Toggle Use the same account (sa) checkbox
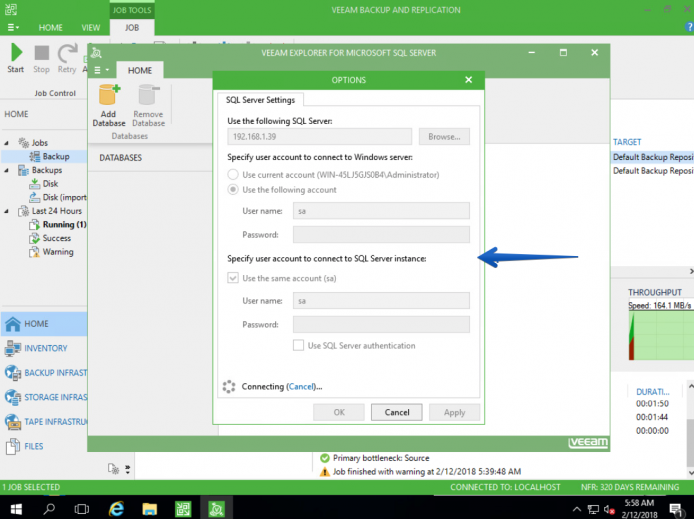The width and height of the screenshot is (694, 519). [233, 278]
